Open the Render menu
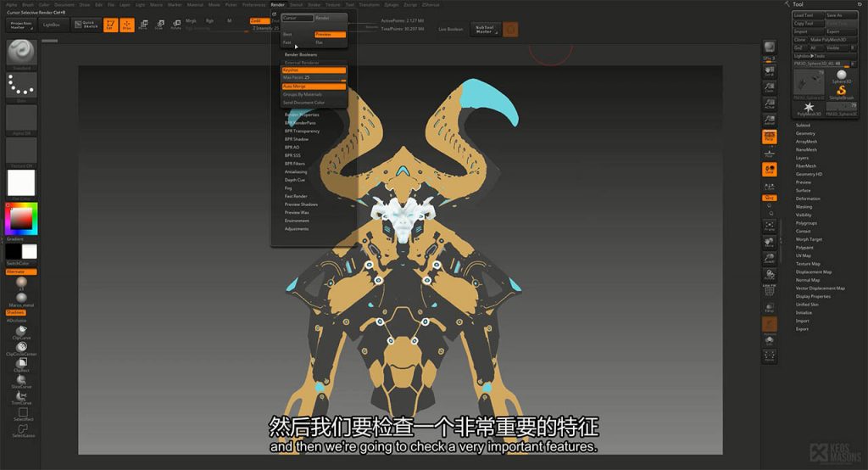 pyautogui.click(x=277, y=4)
